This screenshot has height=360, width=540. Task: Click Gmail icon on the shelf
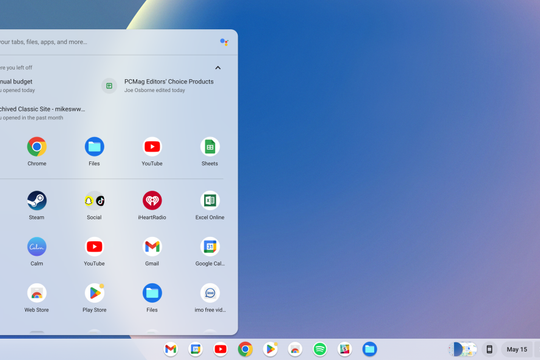(x=171, y=349)
